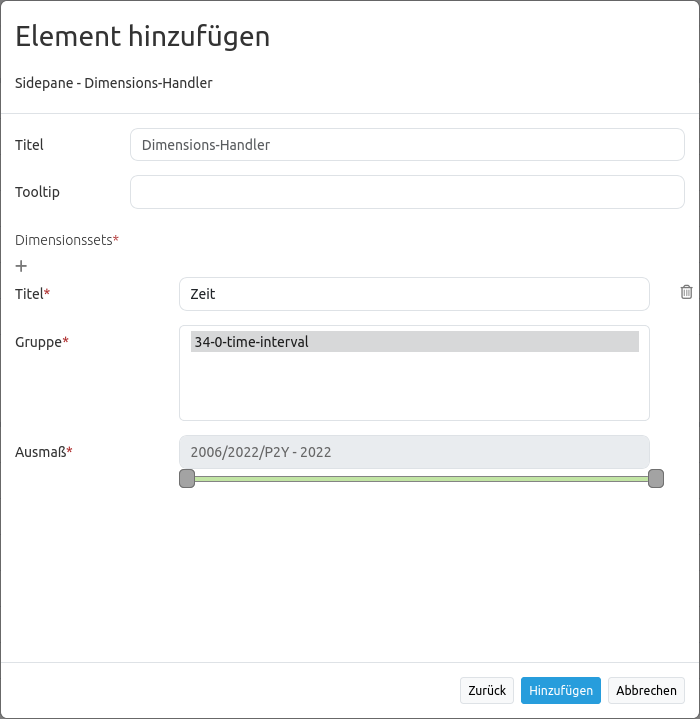Click empty area of the Gruppe list box
This screenshot has width=700, height=719.
click(x=414, y=390)
